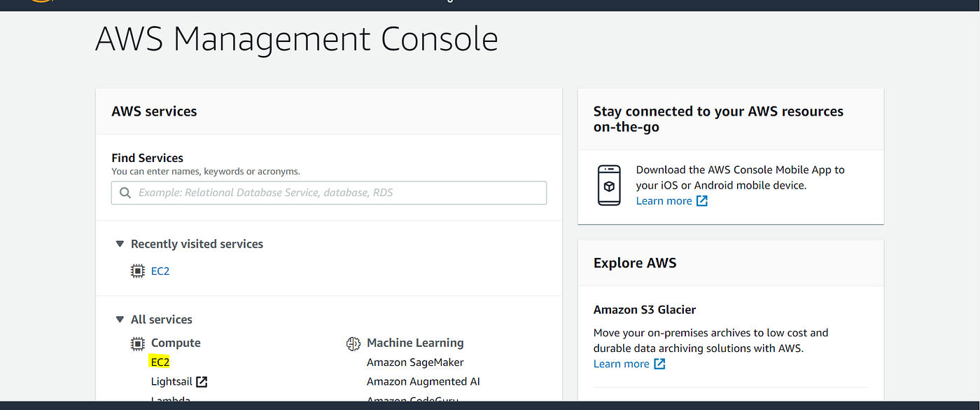Click the external-link icon beside Lightsail

pyautogui.click(x=202, y=382)
